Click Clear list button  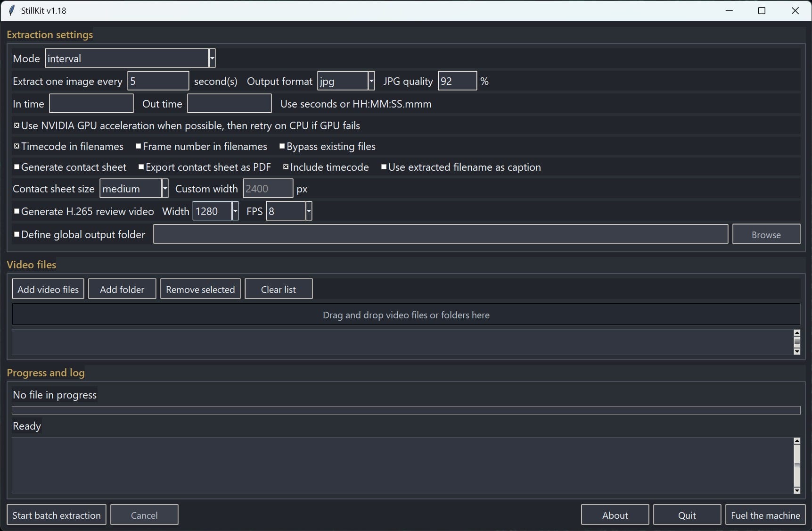pyautogui.click(x=279, y=289)
